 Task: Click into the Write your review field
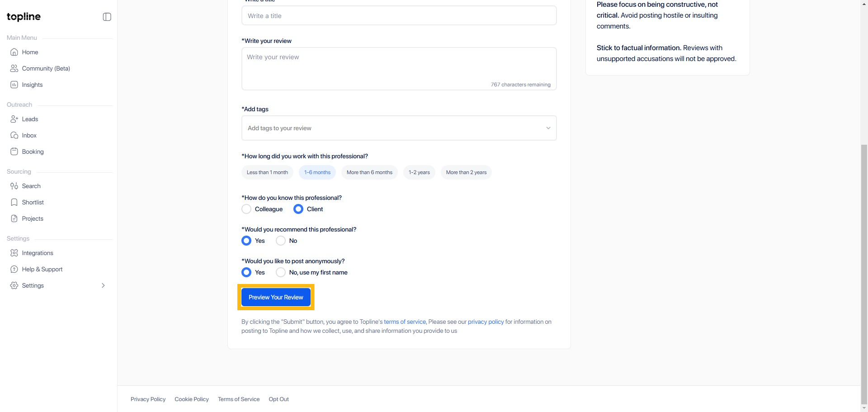(x=399, y=68)
